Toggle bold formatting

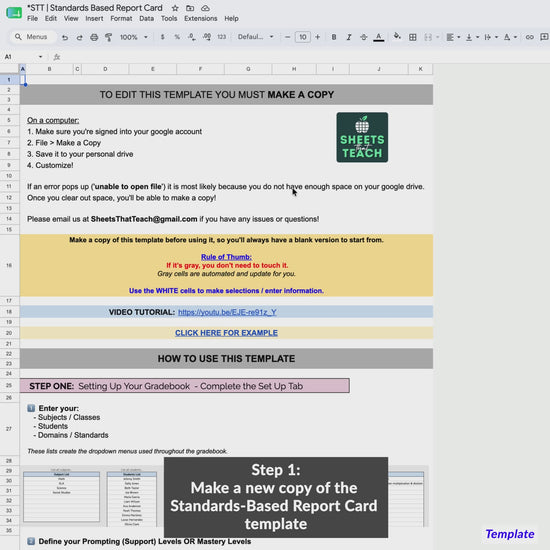point(334,37)
